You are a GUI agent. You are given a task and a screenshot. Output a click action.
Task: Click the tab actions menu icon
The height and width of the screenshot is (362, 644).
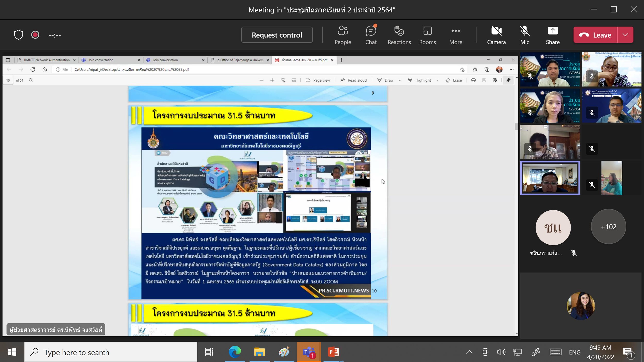click(8, 60)
